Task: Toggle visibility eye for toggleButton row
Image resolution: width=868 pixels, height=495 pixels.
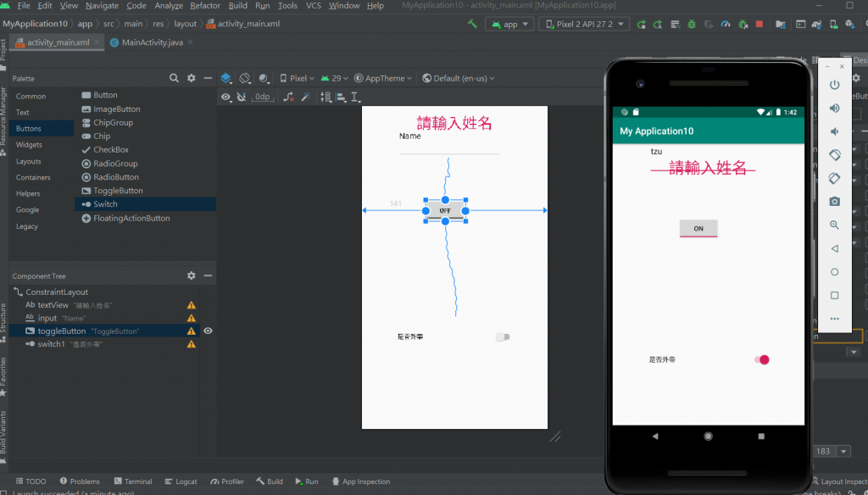Action: [209, 331]
